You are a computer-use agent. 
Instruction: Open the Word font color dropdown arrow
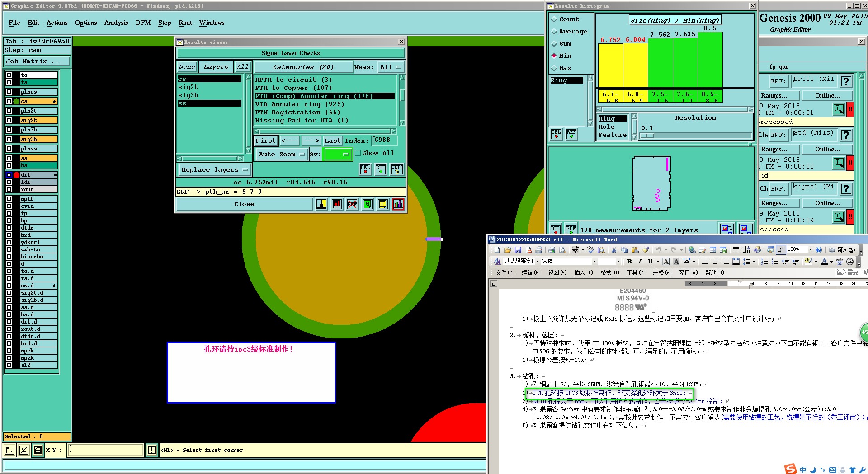click(x=831, y=262)
